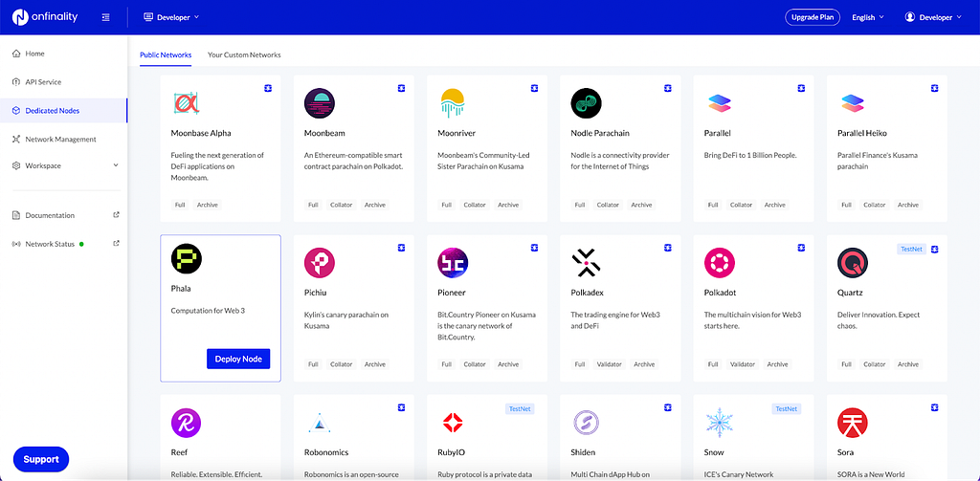The height and width of the screenshot is (481, 980).
Task: Click the blue badge icon on Moonbase Alpha
Action: pos(268,89)
